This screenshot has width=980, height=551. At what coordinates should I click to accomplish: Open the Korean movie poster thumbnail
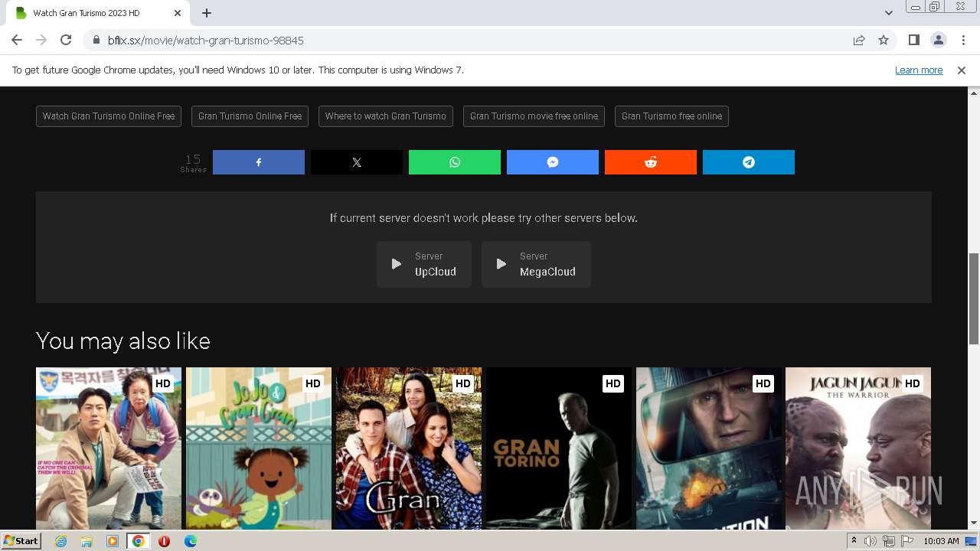[109, 448]
